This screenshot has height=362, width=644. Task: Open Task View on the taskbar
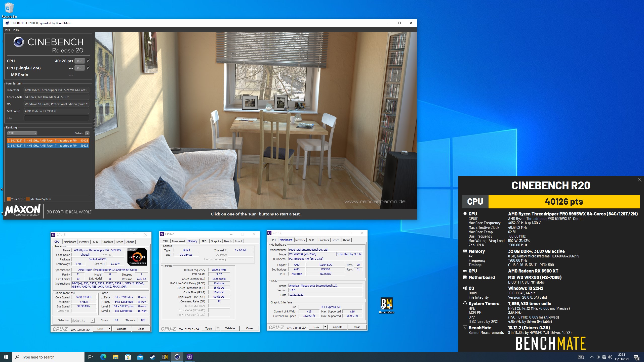[91, 357]
